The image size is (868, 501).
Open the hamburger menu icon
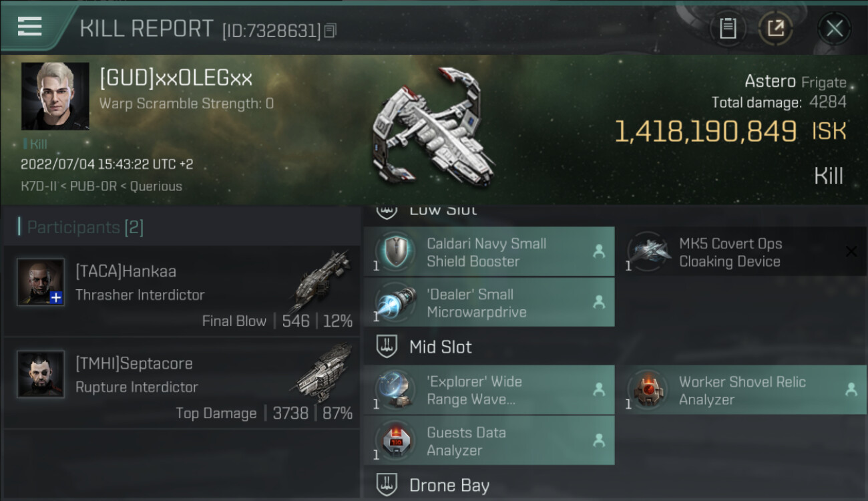29,27
